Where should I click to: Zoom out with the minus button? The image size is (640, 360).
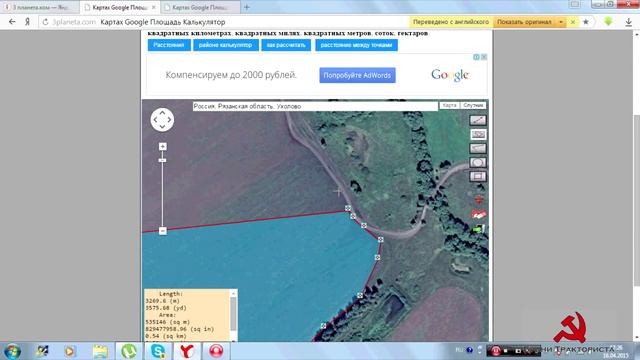162,231
